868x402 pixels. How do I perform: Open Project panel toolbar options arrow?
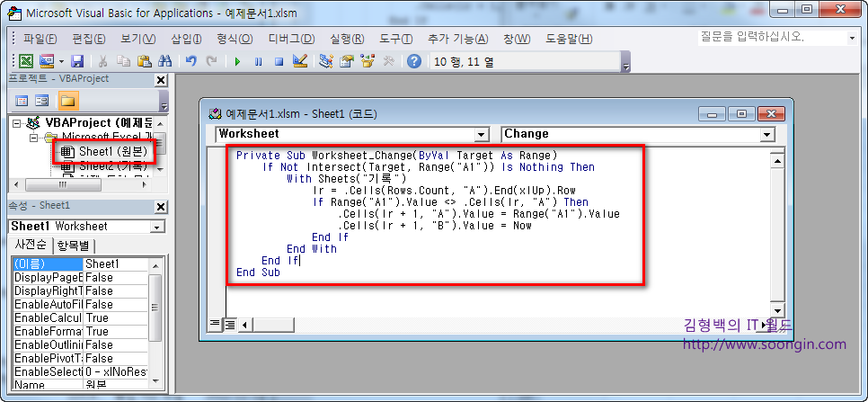164,102
